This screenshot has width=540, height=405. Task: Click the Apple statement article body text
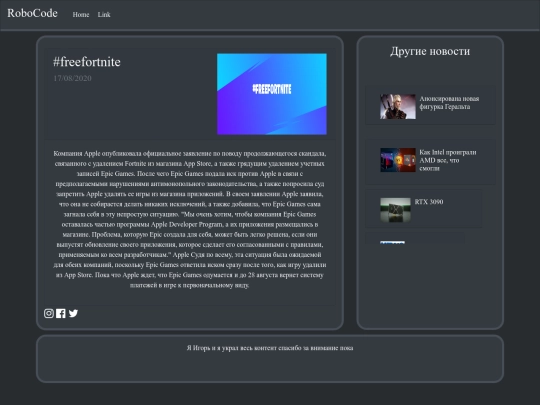[190, 219]
